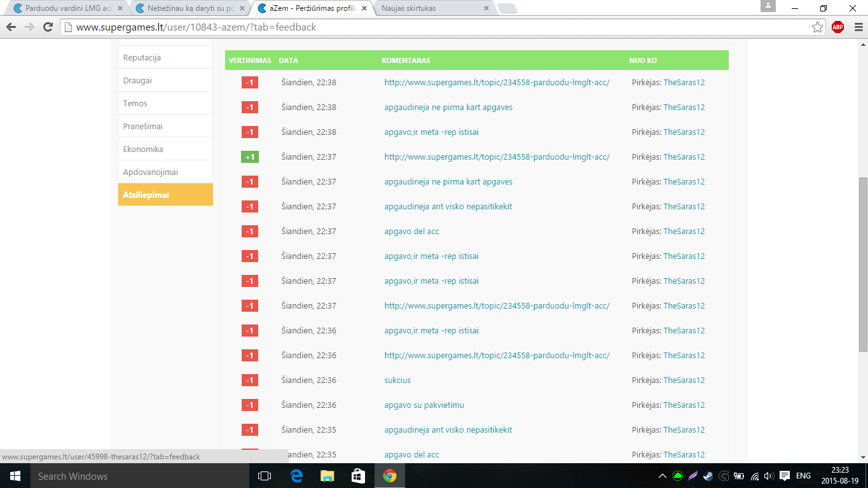Image resolution: width=868 pixels, height=488 pixels.
Task: Go back with the browser back arrow
Action: tap(11, 27)
